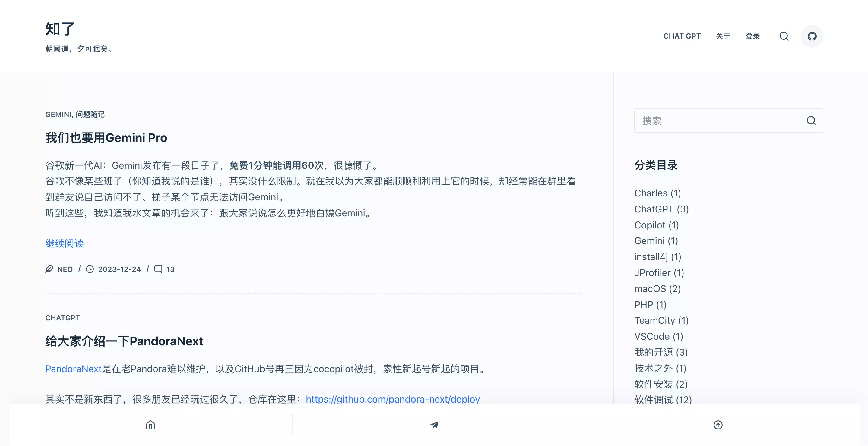Open the CHAT GPT menu item
This screenshot has width=868, height=446.
pyautogui.click(x=682, y=36)
